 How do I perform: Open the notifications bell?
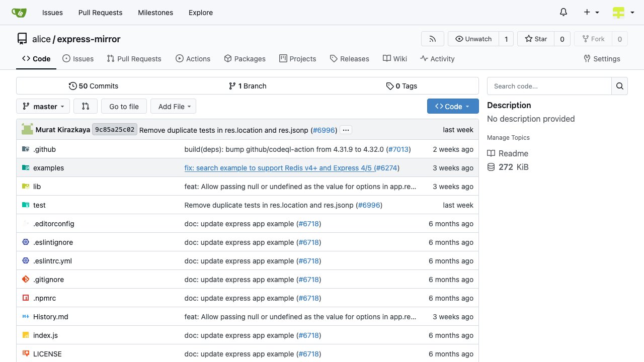coord(563,13)
